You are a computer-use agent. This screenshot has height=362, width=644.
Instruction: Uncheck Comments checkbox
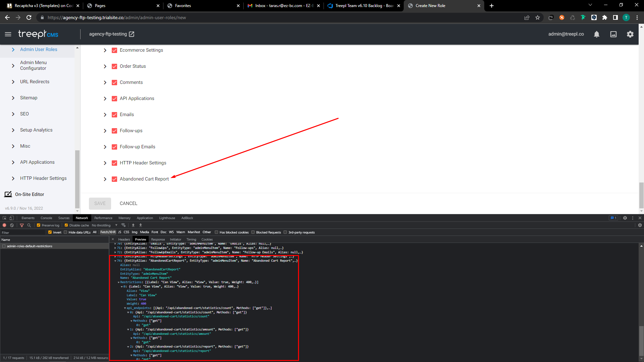tap(114, 83)
